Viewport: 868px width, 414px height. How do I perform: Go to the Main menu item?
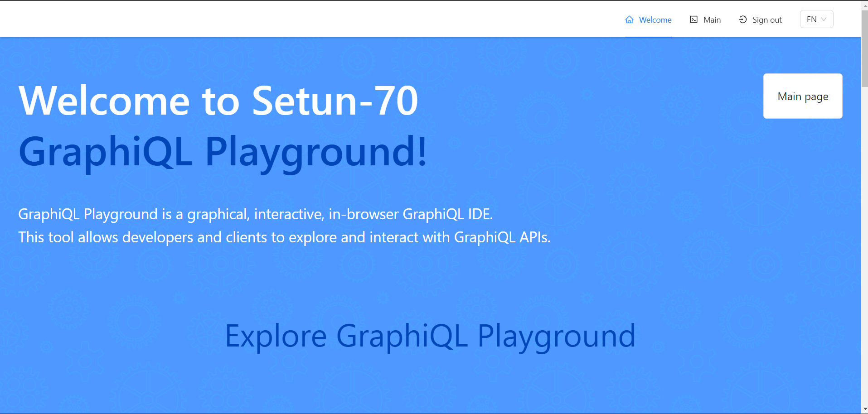coord(705,19)
